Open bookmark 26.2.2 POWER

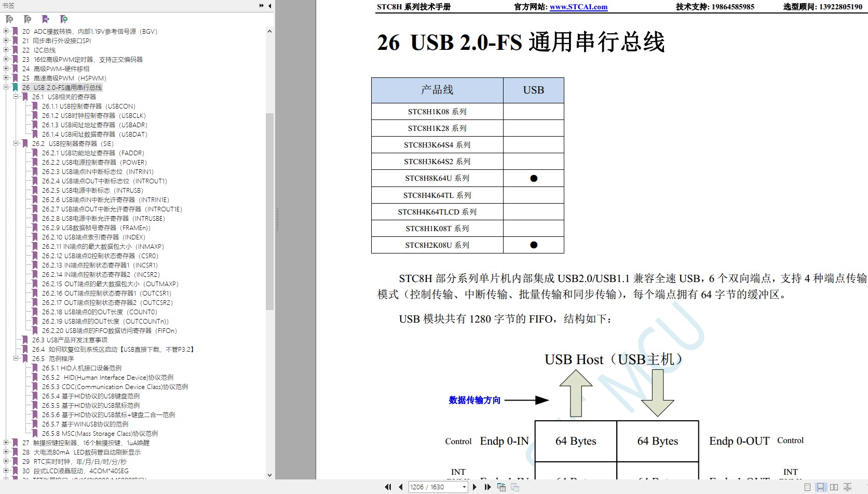[94, 162]
